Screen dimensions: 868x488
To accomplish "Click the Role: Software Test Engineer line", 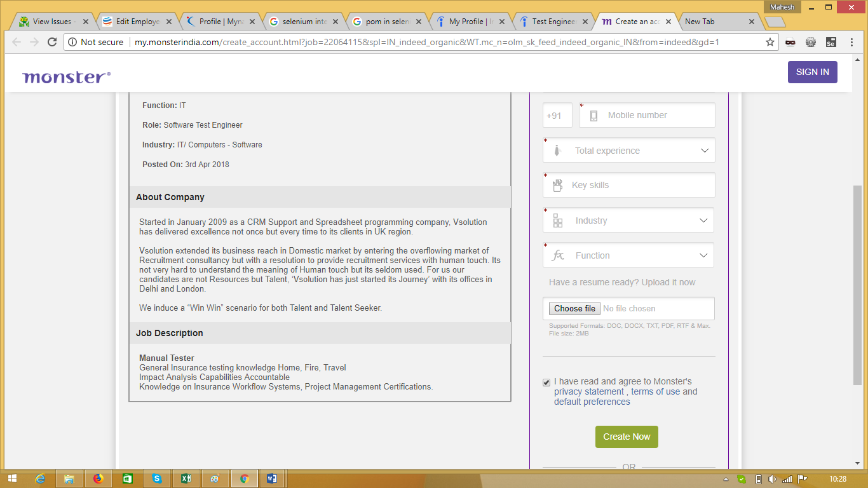I will pyautogui.click(x=193, y=125).
